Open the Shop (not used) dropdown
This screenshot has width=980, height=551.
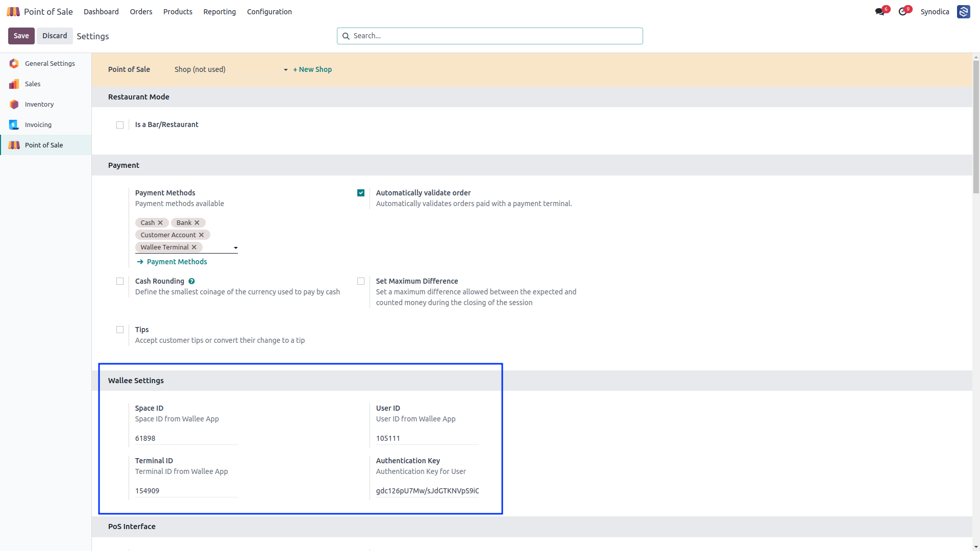pyautogui.click(x=231, y=69)
